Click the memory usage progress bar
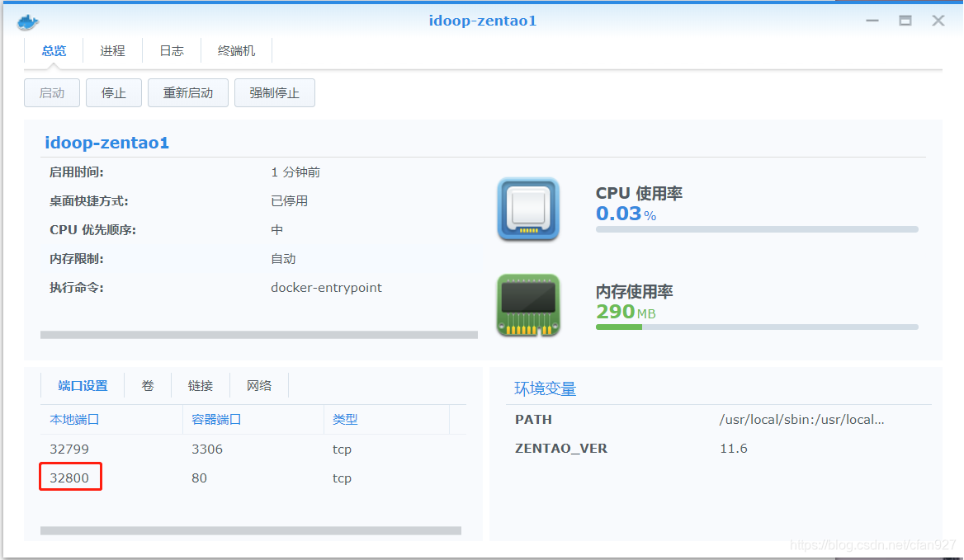 pyautogui.click(x=757, y=327)
